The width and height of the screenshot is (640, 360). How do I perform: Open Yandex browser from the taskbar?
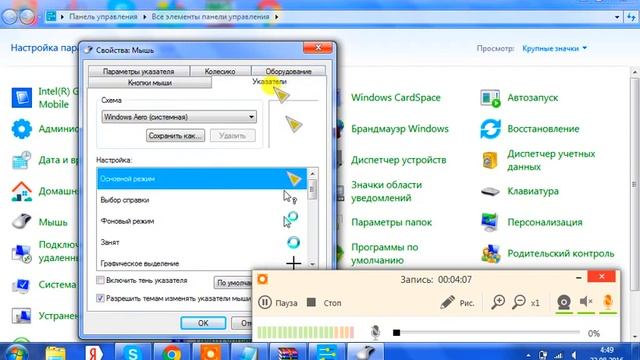[x=94, y=352]
